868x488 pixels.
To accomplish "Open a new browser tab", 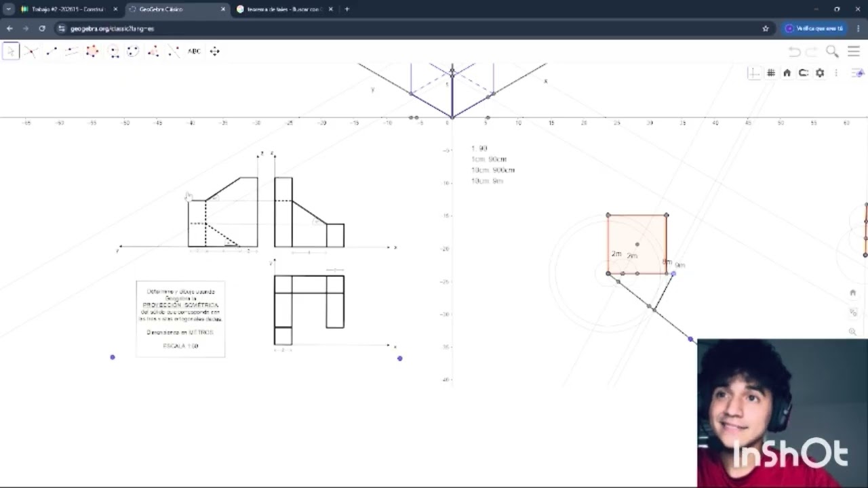I will point(347,9).
